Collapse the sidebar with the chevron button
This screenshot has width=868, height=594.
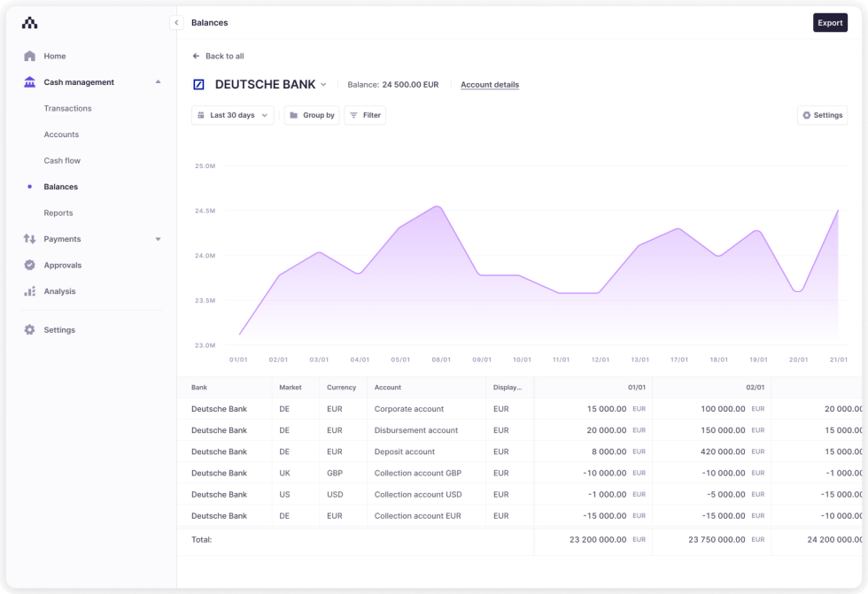tap(176, 23)
